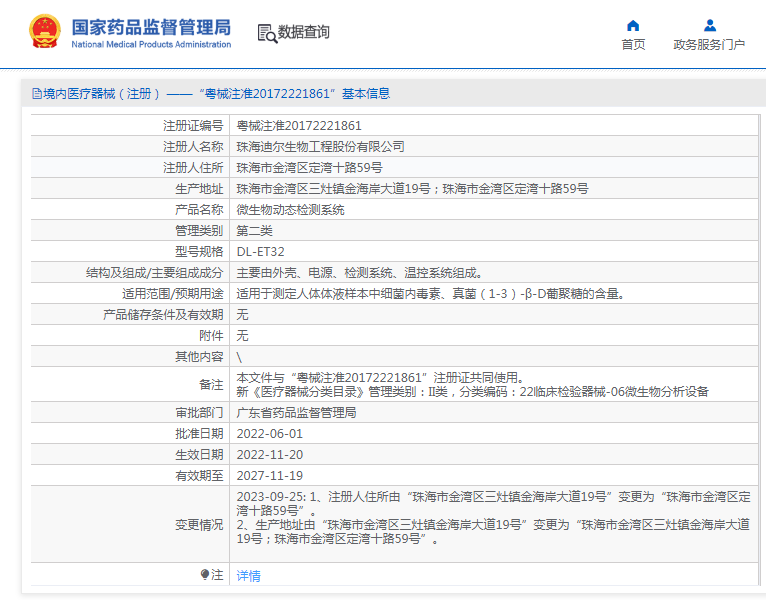
Task: Click the 备注 label
Action: click(x=211, y=385)
